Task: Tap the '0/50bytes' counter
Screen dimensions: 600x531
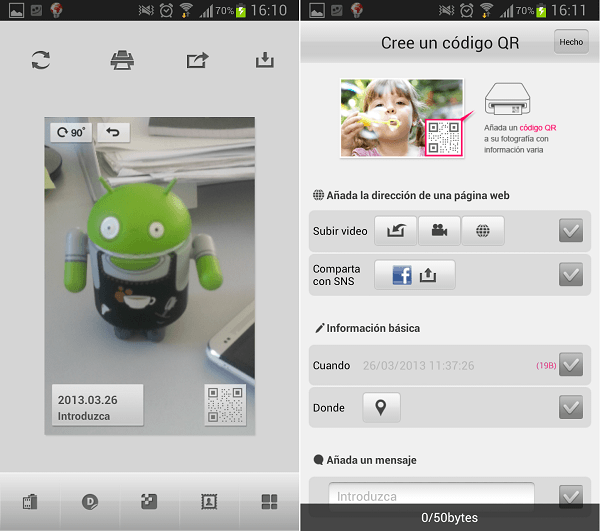Action: (x=449, y=518)
